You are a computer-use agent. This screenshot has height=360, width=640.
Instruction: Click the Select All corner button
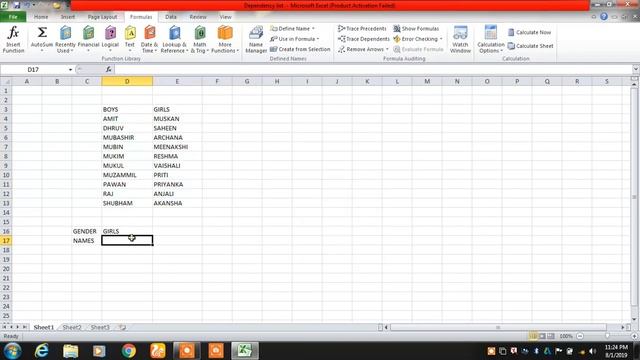[x=6, y=82]
